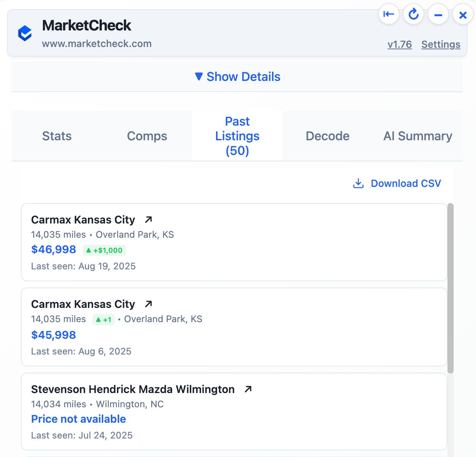The height and width of the screenshot is (457, 476).
Task: Switch to the Comps tab
Action: (147, 136)
